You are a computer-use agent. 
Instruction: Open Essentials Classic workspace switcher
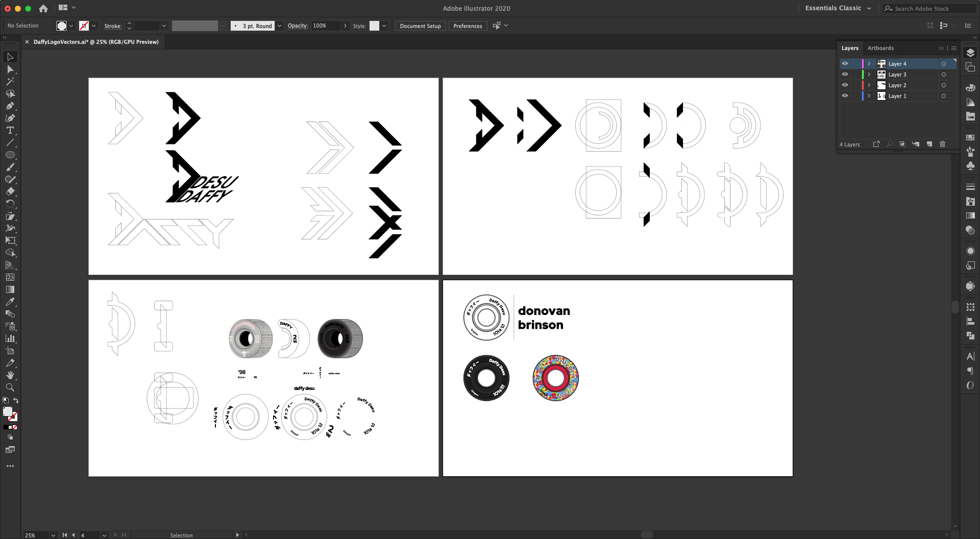coord(838,8)
